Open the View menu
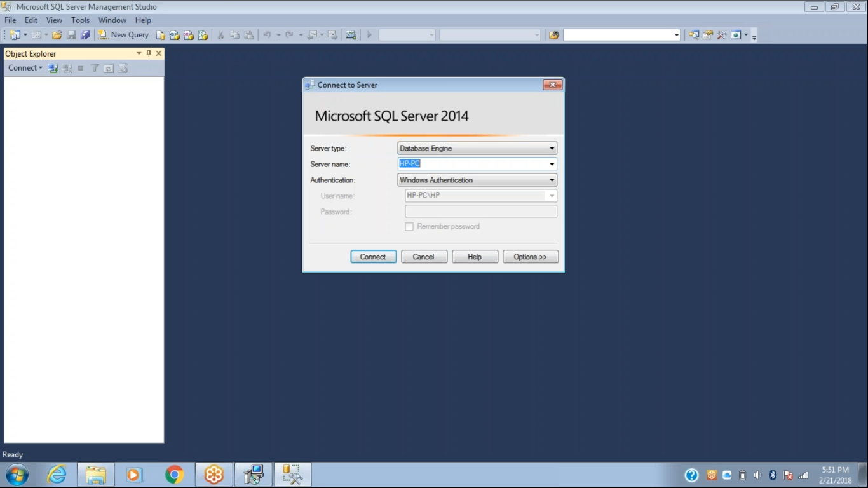 (x=54, y=20)
